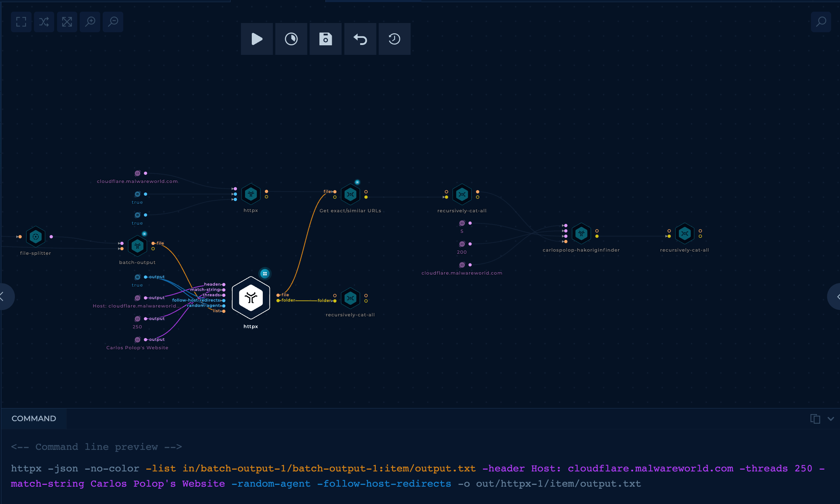The width and height of the screenshot is (840, 504).
Task: Select the value 5 input node
Action: tap(462, 223)
